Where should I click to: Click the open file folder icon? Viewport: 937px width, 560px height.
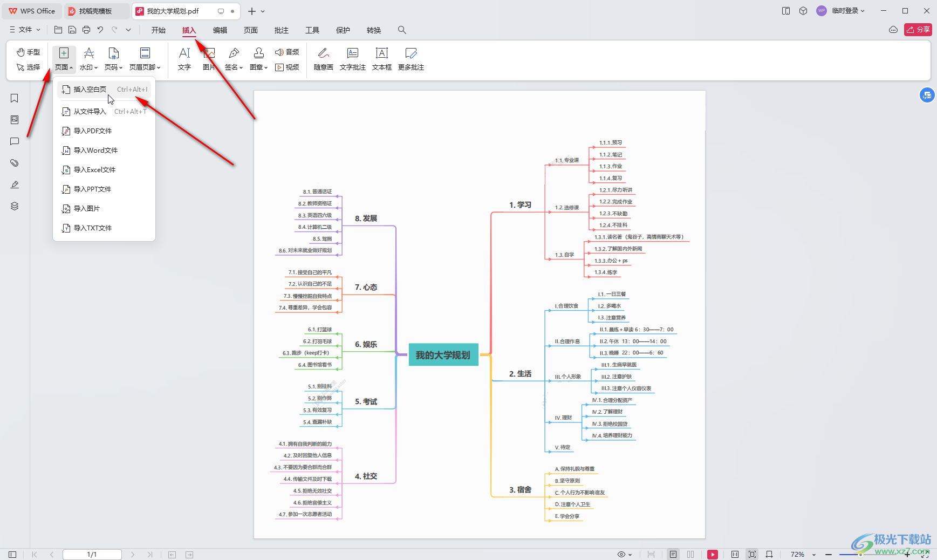tap(58, 30)
